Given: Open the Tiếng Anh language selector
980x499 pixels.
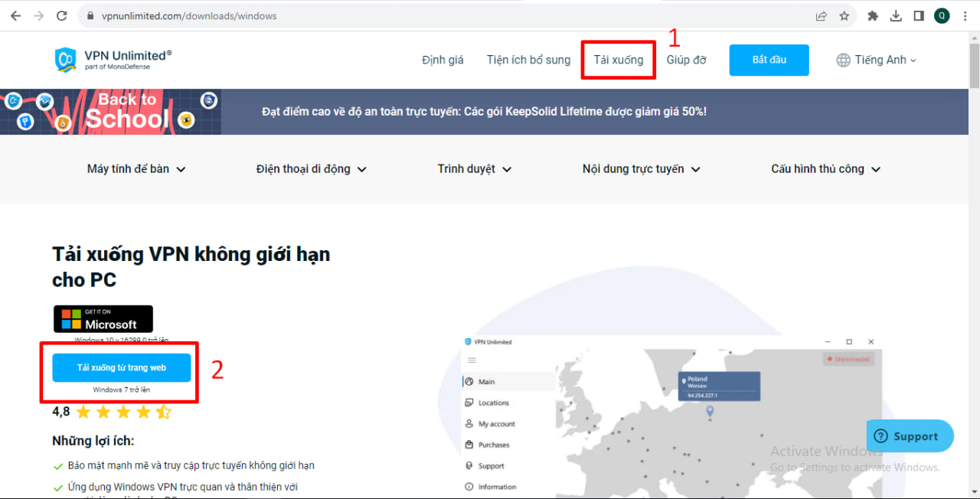Looking at the screenshot, I should (876, 60).
